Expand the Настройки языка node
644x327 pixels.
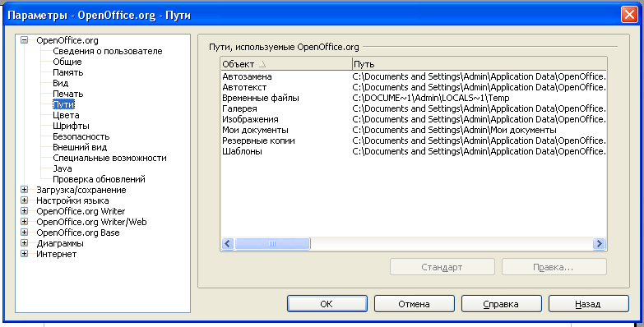tap(24, 200)
